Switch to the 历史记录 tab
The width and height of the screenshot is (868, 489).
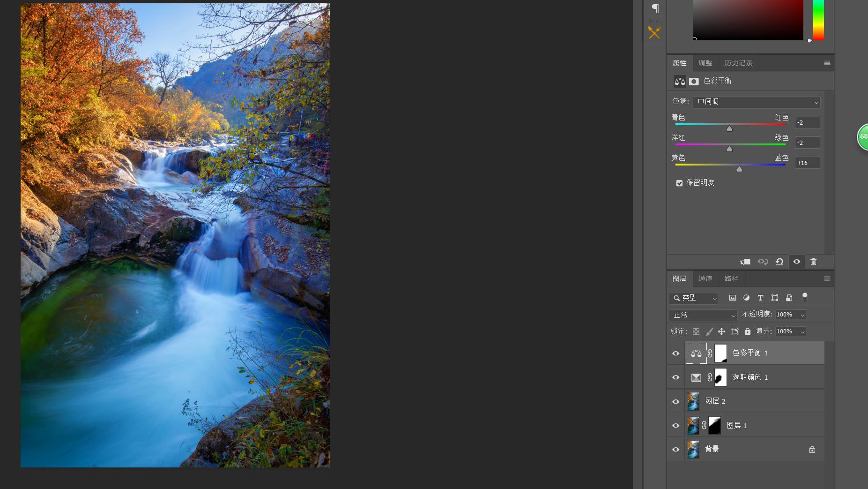(x=738, y=63)
